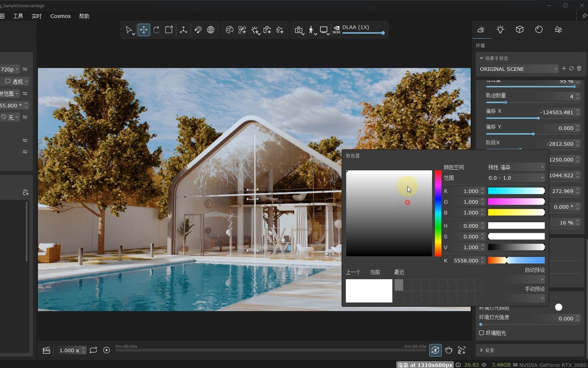The height and width of the screenshot is (368, 588).
Task: Set the K color temperature slider
Action: pyautogui.click(x=516, y=260)
